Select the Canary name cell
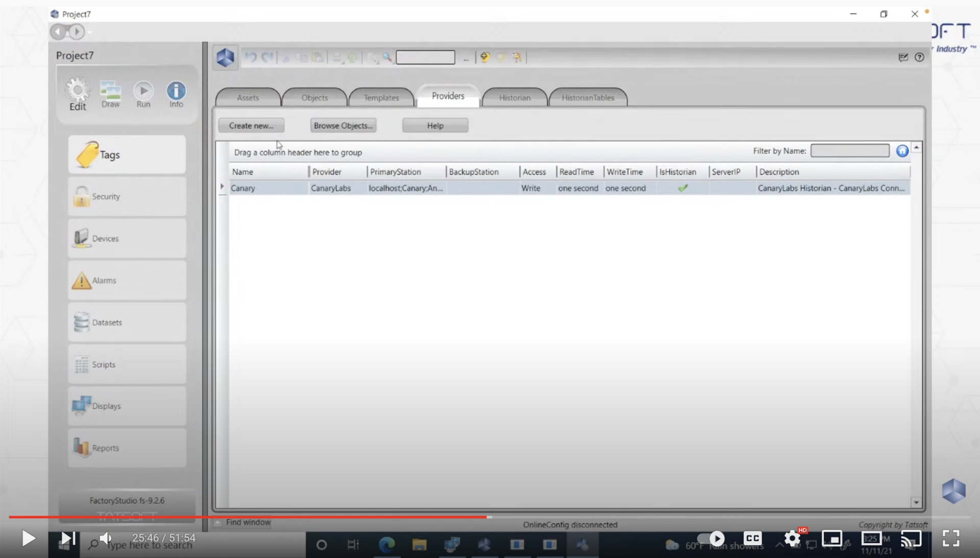Viewport: 980px width, 558px height. point(268,188)
